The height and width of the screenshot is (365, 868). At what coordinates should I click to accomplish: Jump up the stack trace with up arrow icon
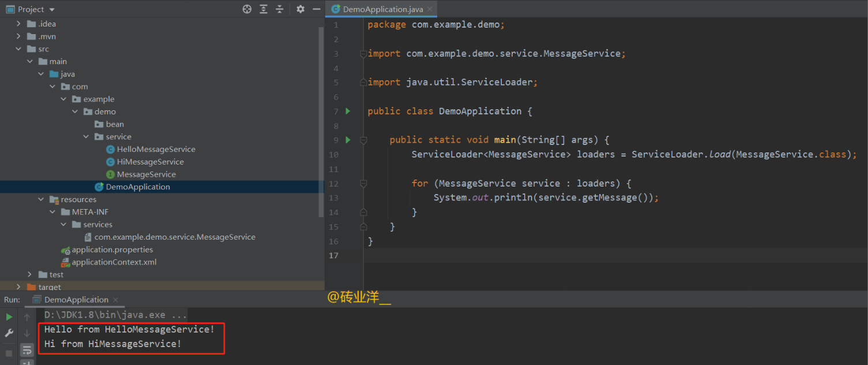[27, 316]
